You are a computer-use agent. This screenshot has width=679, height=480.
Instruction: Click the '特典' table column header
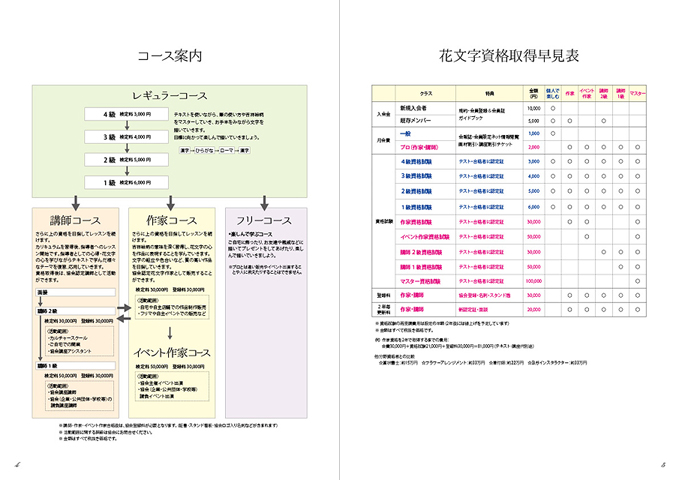coord(490,94)
